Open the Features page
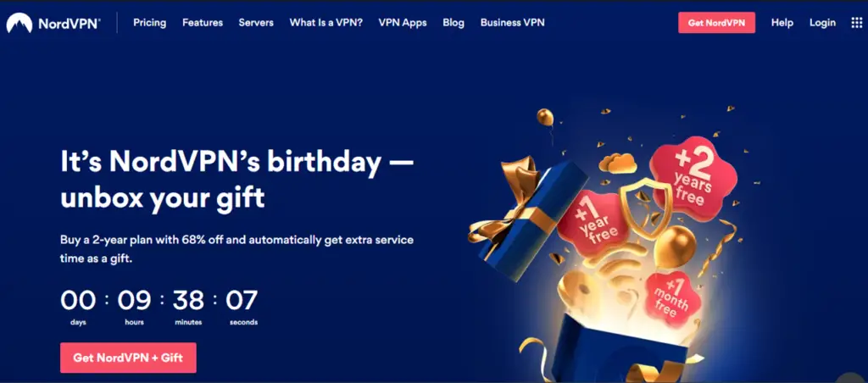 203,23
